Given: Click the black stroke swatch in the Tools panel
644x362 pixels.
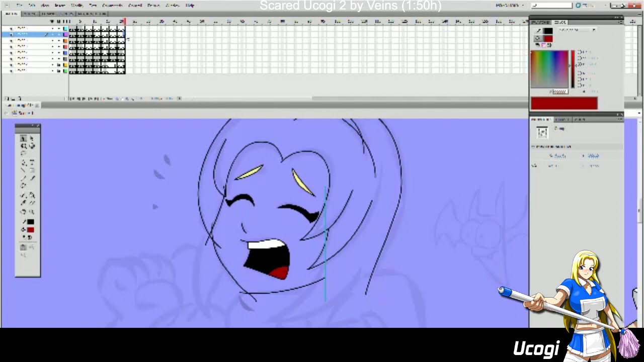Looking at the screenshot, I should pyautogui.click(x=31, y=222).
